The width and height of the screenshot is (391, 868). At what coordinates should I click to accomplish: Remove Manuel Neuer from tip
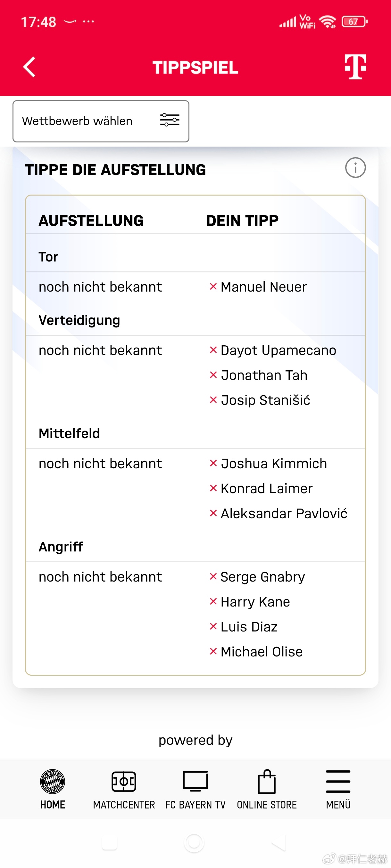tap(213, 287)
